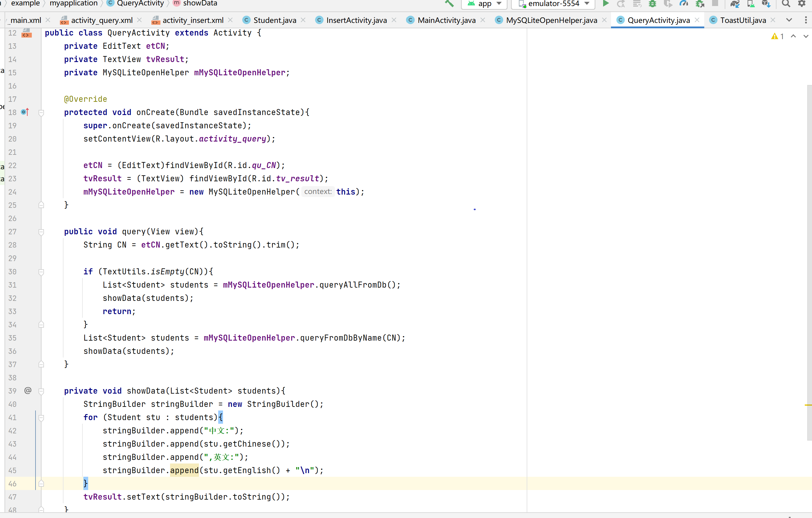Close the QueryActivity.java tab

coord(697,20)
